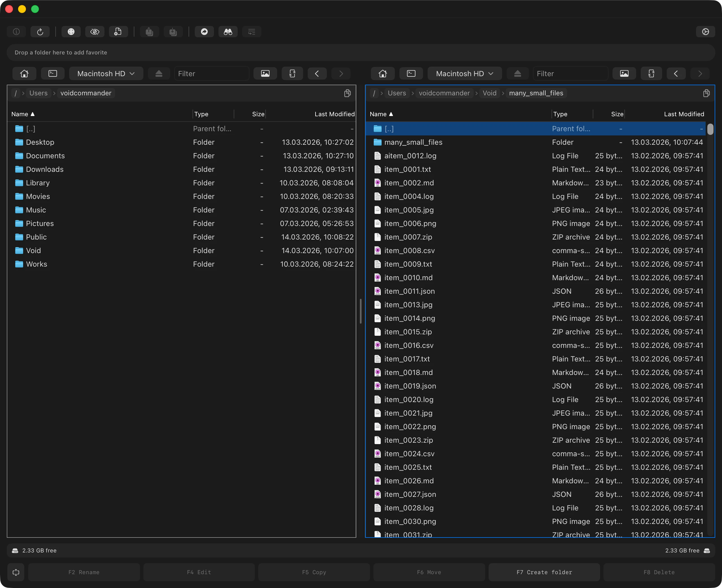Viewport: 722px width, 588px height.
Task: Select the Downloads folder in left pane
Action: point(44,169)
